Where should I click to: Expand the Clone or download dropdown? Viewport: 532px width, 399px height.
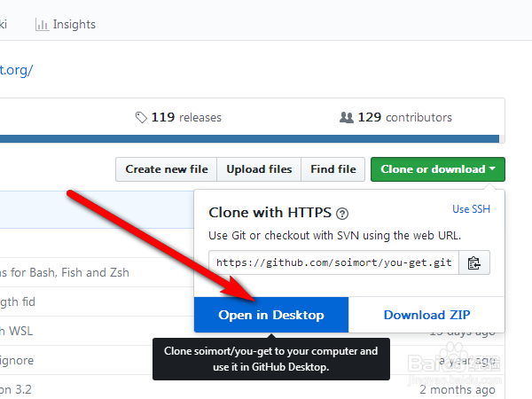click(438, 169)
